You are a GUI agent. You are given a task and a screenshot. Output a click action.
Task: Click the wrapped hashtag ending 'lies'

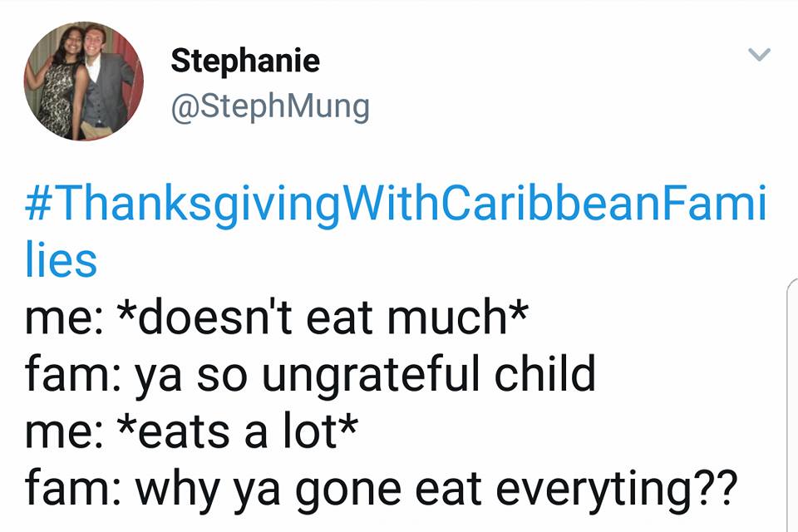[61, 260]
